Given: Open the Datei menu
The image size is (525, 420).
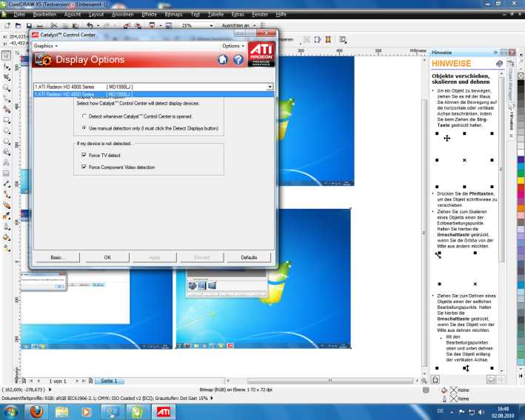Looking at the screenshot, I should coord(19,14).
